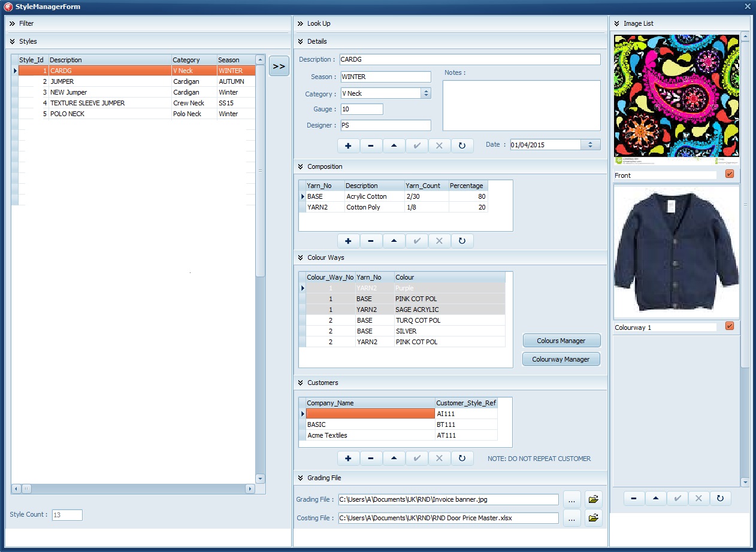Browse for Grading File with ellipsis button

[x=571, y=499]
